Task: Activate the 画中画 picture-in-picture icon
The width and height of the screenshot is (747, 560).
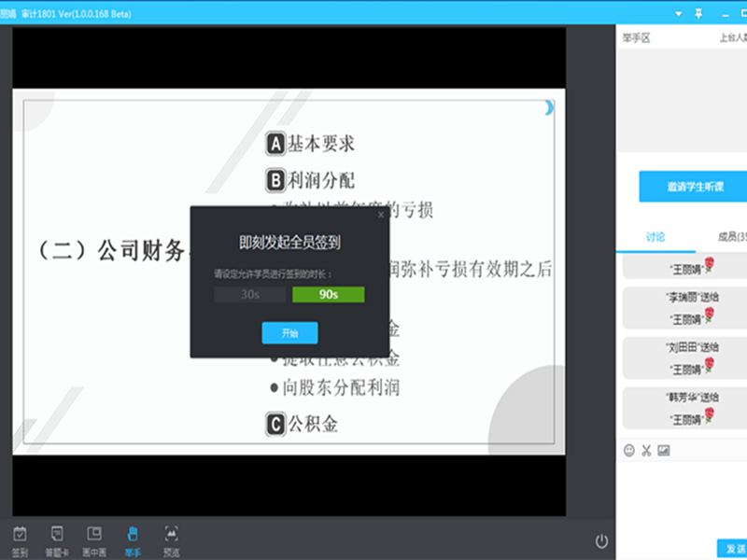Action: click(93, 539)
